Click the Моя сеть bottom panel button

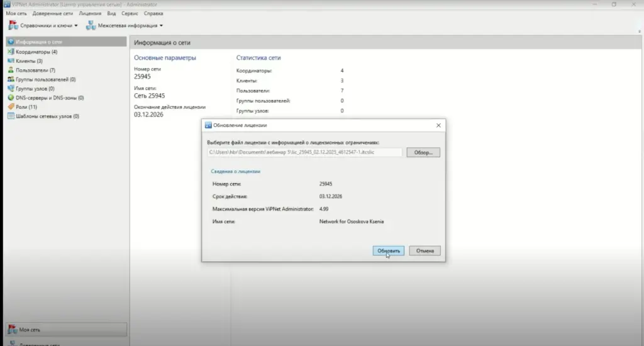pos(66,330)
